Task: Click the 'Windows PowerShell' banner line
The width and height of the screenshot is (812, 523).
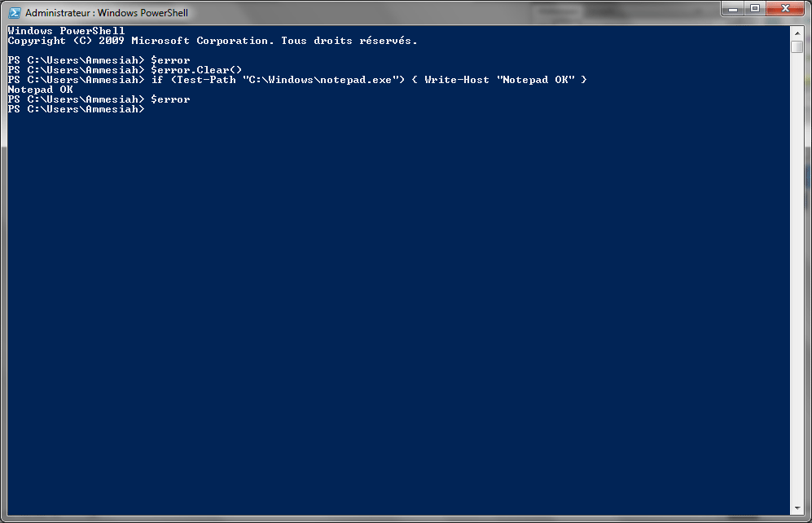Action: pos(66,31)
